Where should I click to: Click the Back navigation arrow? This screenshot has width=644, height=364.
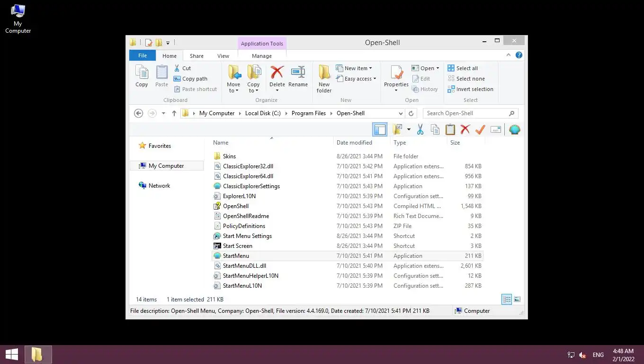[x=138, y=113]
